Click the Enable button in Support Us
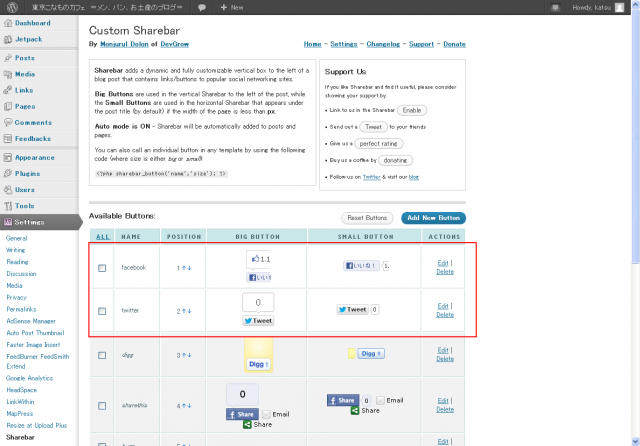Image resolution: width=640 pixels, height=446 pixels. point(412,110)
